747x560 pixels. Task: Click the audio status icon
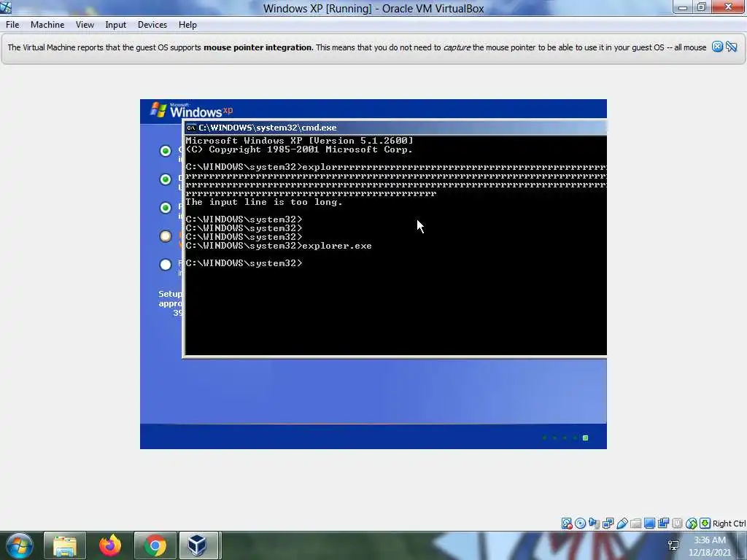point(594,524)
